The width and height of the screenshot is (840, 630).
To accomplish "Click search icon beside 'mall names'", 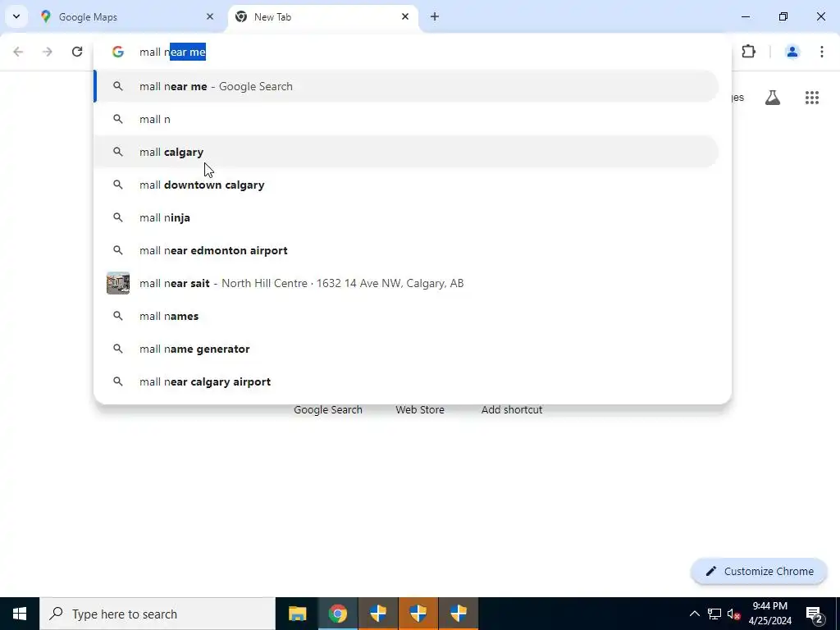I will (x=118, y=316).
